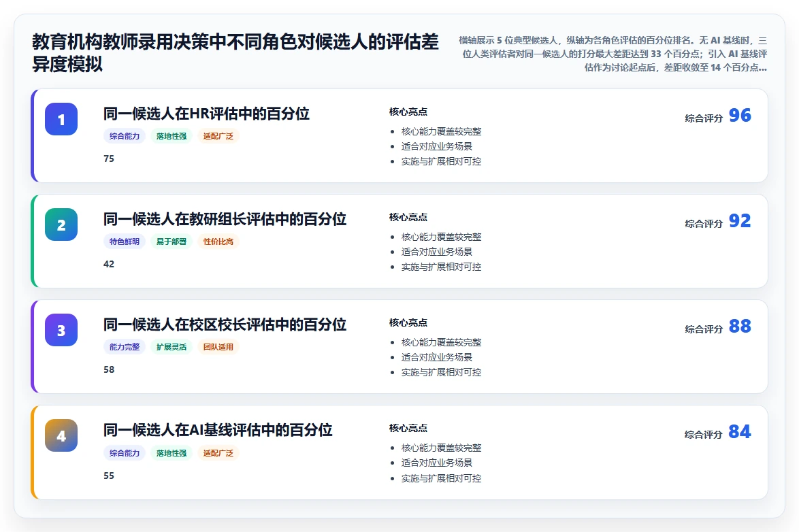This screenshot has height=532, width=799.
Task: Select the 适配广泛 tag in AI基线 card
Action: 218,453
